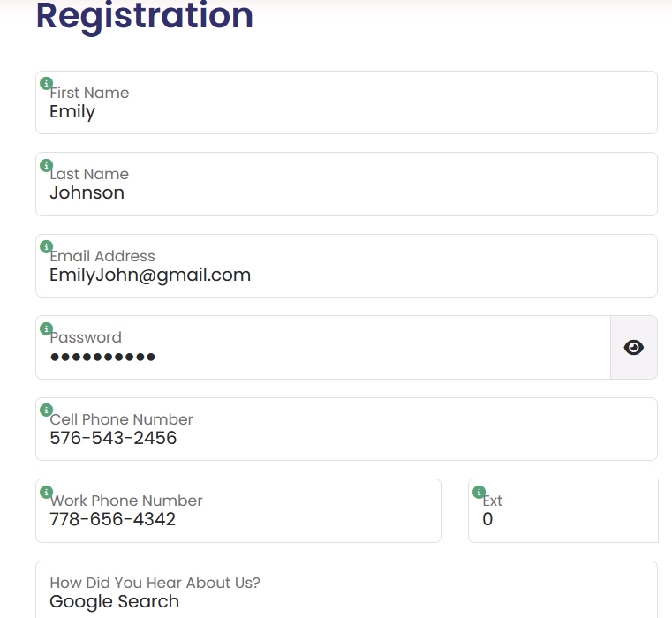Viewport: 672px width, 618px height.
Task: Show the password with the eye toggle
Action: [634, 348]
